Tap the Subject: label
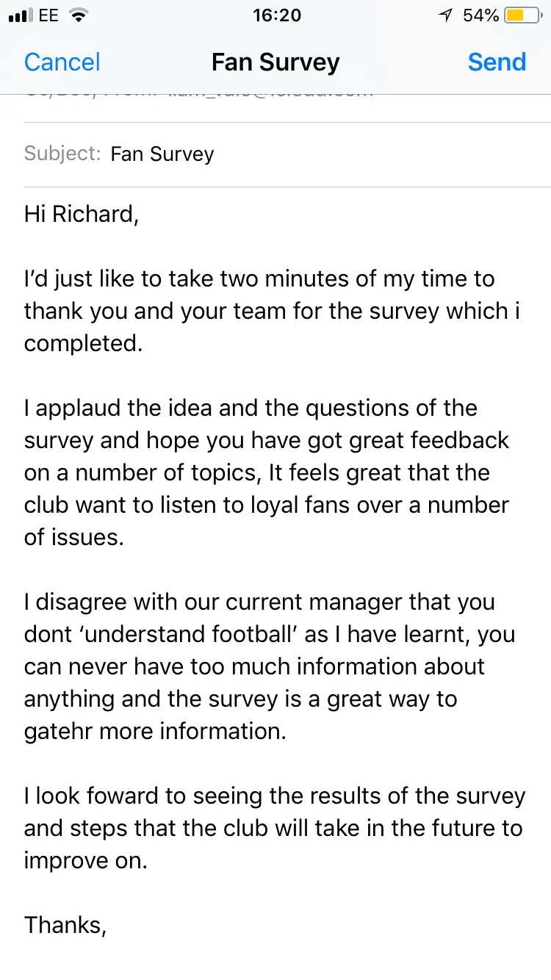The height and width of the screenshot is (980, 551). tap(62, 154)
